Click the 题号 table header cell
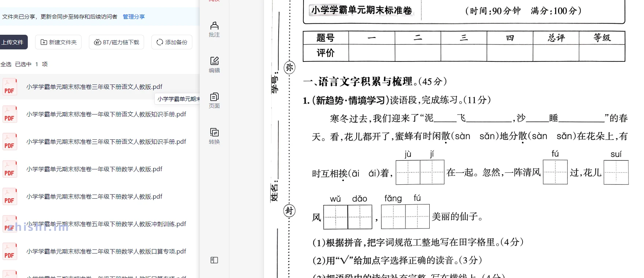644x278 pixels. click(x=326, y=38)
